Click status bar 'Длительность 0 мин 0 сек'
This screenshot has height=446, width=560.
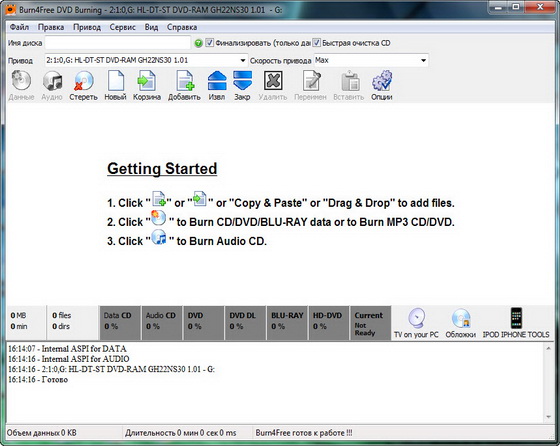click(180, 433)
